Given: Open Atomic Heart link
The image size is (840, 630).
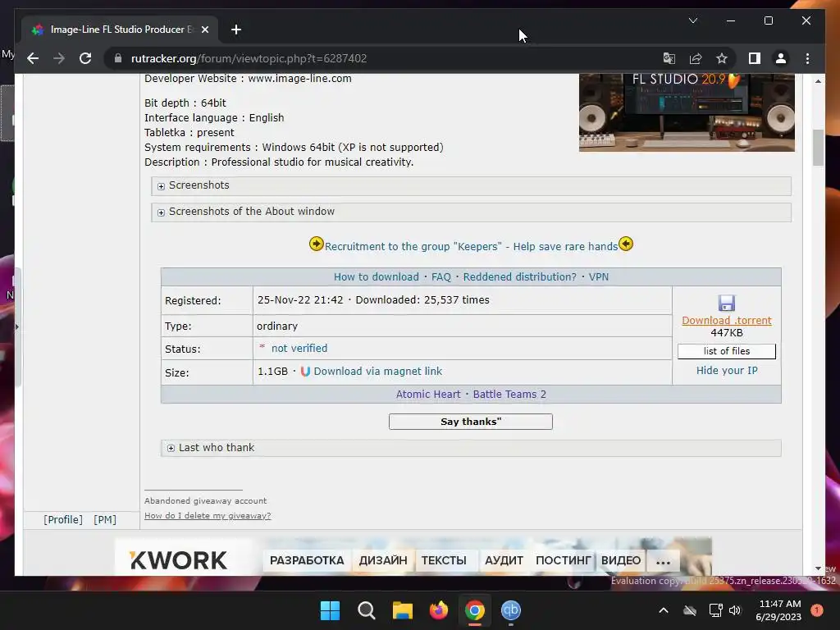Looking at the screenshot, I should [x=428, y=395].
